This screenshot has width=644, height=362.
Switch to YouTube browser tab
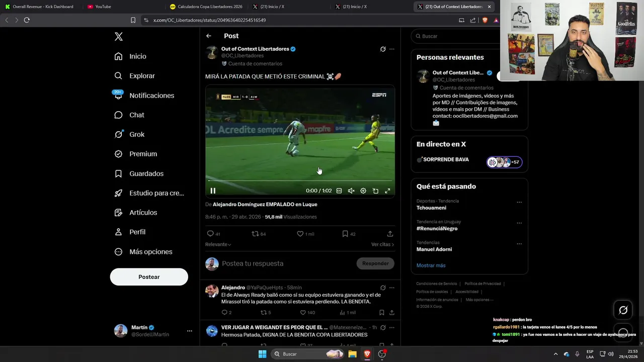click(103, 7)
